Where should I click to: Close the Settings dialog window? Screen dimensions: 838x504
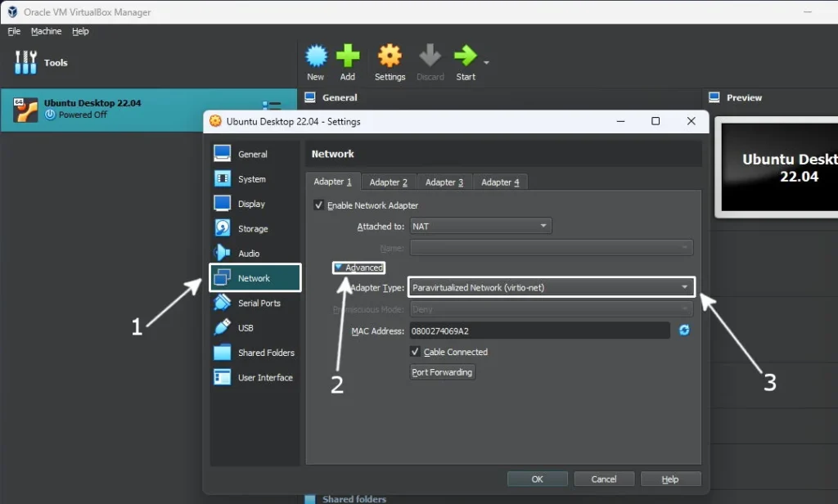click(x=691, y=121)
